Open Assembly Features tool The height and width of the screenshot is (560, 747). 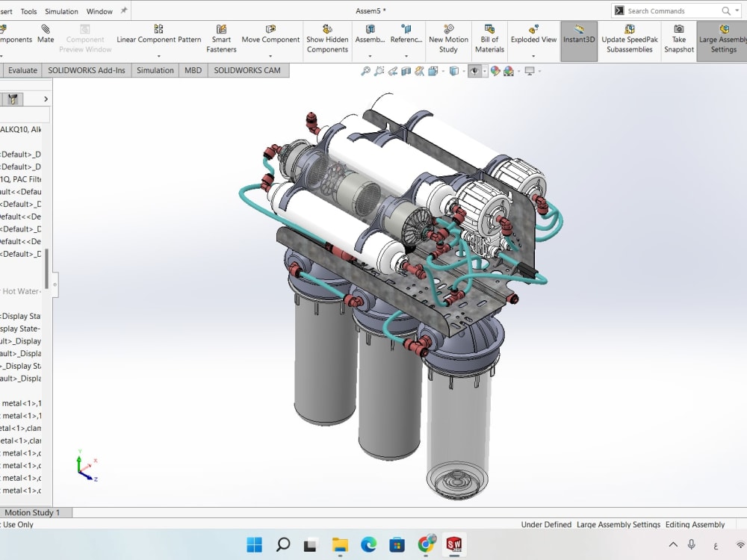(x=371, y=34)
